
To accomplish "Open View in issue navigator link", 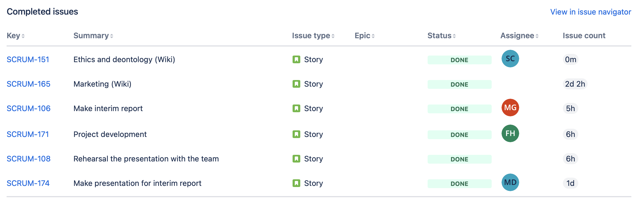I will (590, 12).
